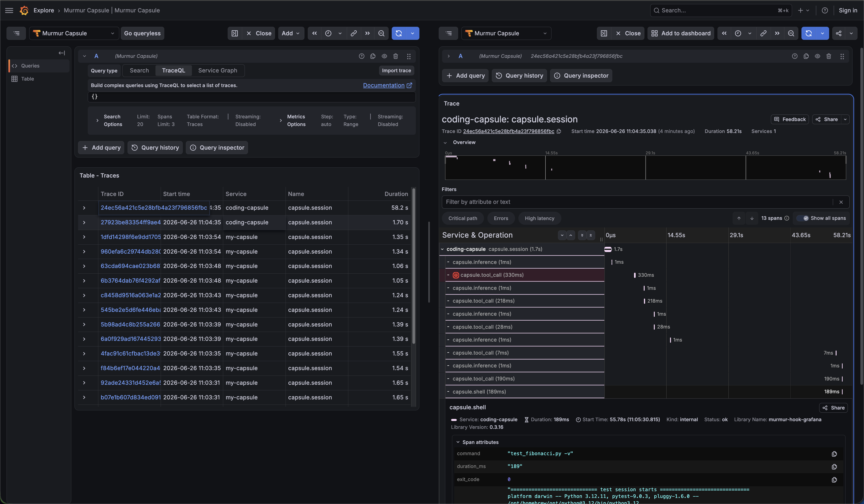Open trace link 1dfd14298f6e9dd1705

[x=130, y=237]
